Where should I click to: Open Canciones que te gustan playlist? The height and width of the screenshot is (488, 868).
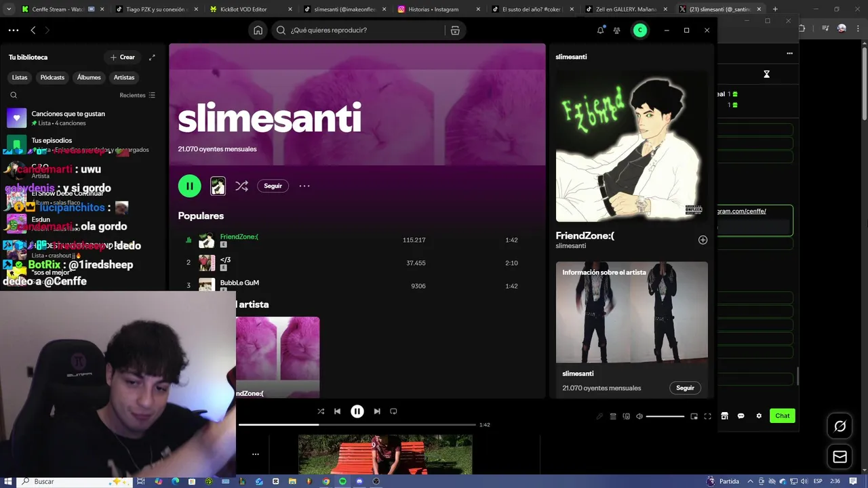(x=83, y=118)
